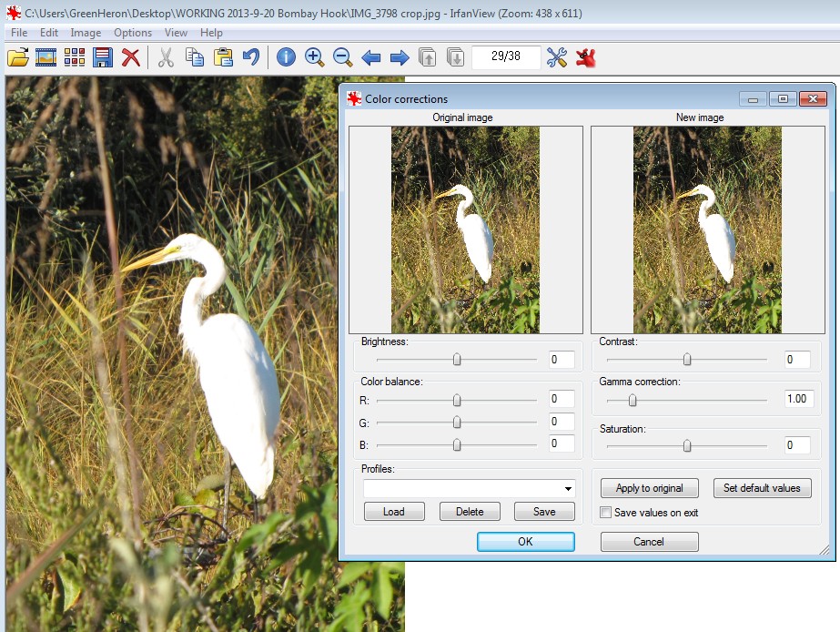Click the Undo arrow icon
The height and width of the screenshot is (632, 840).
250,57
